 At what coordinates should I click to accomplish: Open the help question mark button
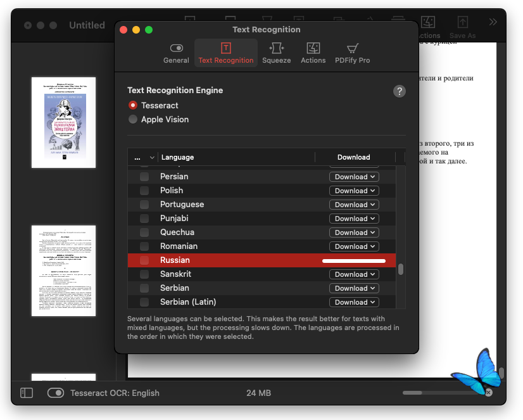(x=400, y=91)
